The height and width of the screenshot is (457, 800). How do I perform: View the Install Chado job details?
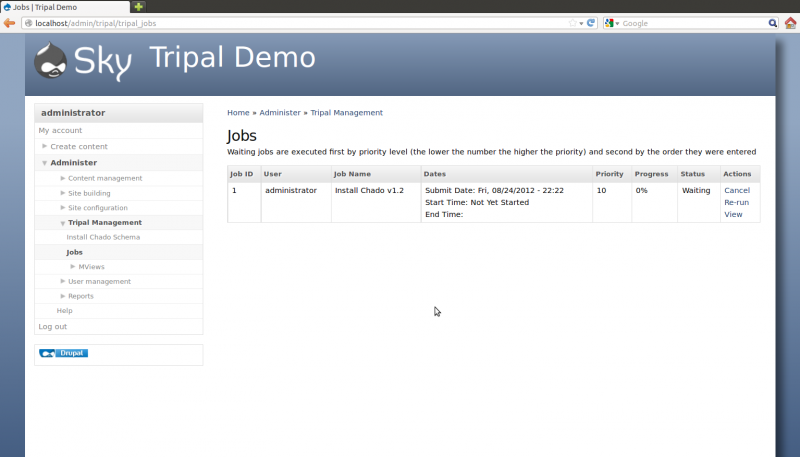pos(733,215)
